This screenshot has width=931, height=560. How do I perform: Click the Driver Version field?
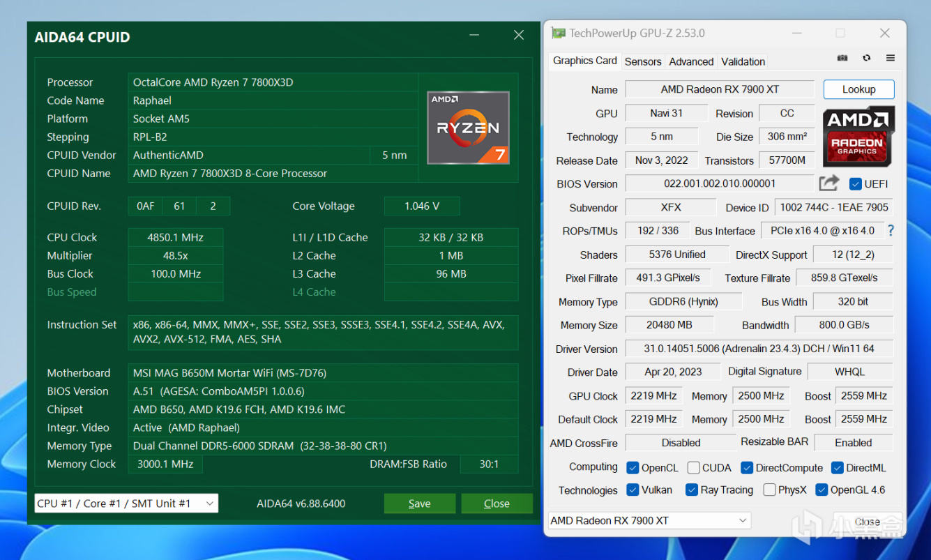tap(759, 349)
